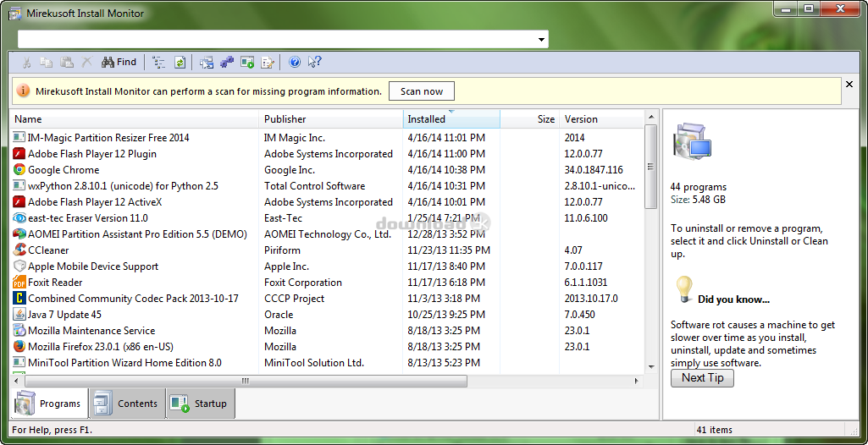The height and width of the screenshot is (445, 868).
Task: Open Help via blue question mark icon
Action: point(295,63)
